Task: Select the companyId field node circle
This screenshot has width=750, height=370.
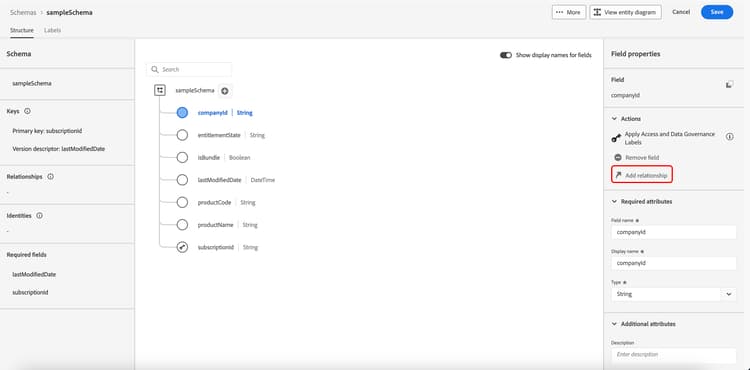Action: click(182, 113)
